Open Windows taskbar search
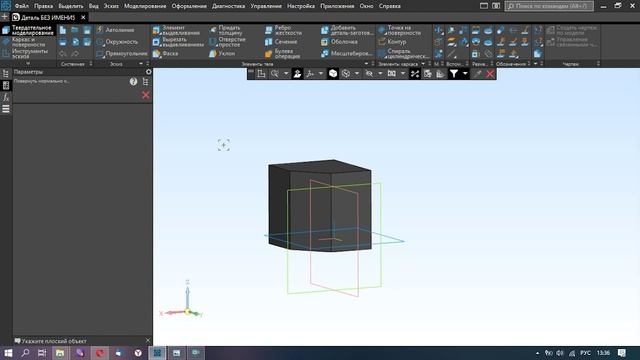Image resolution: width=640 pixels, height=360 pixels. pyautogui.click(x=25, y=353)
